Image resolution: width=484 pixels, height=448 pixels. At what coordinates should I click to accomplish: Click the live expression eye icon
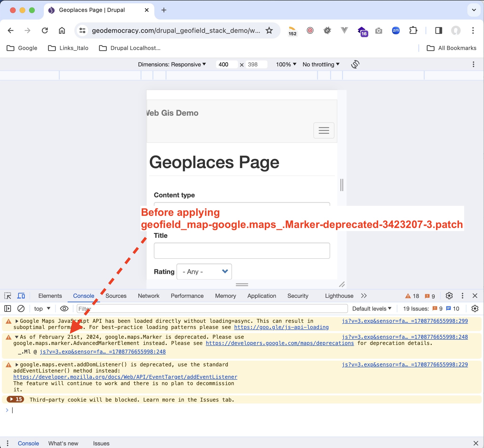pyautogui.click(x=64, y=309)
